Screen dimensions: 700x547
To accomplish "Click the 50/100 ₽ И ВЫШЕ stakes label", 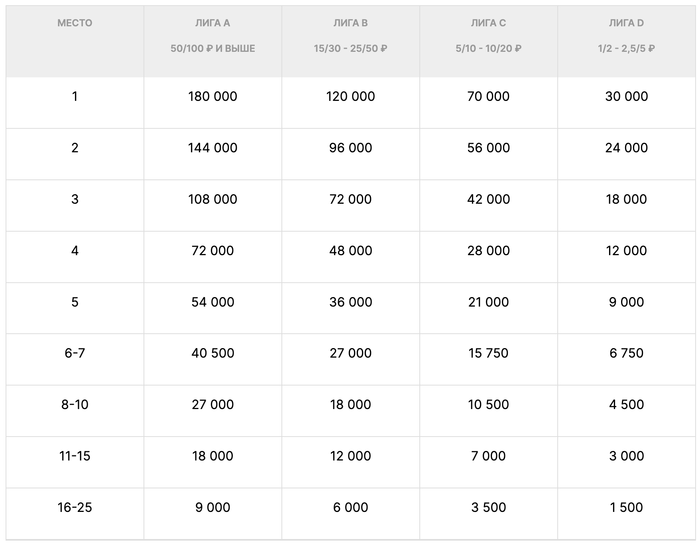I will click(213, 49).
